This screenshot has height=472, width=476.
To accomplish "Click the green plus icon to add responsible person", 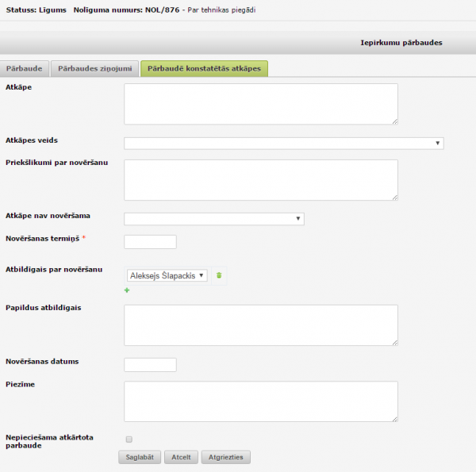I will (x=127, y=291).
